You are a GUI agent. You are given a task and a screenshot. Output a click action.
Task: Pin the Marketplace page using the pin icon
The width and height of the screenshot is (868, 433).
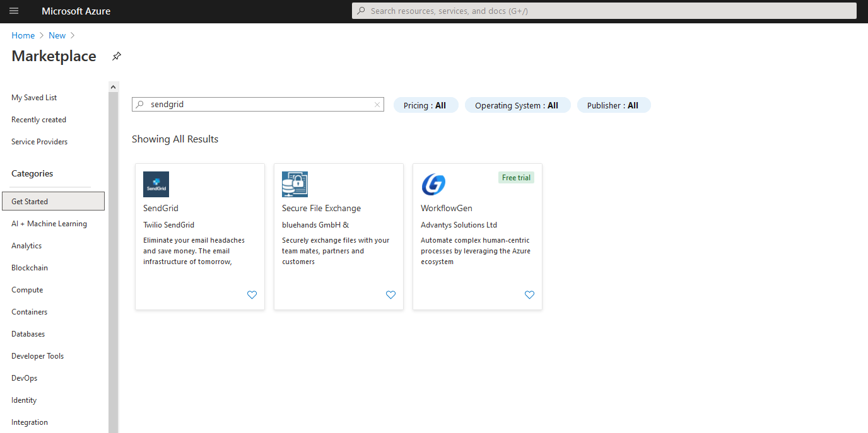coord(116,56)
